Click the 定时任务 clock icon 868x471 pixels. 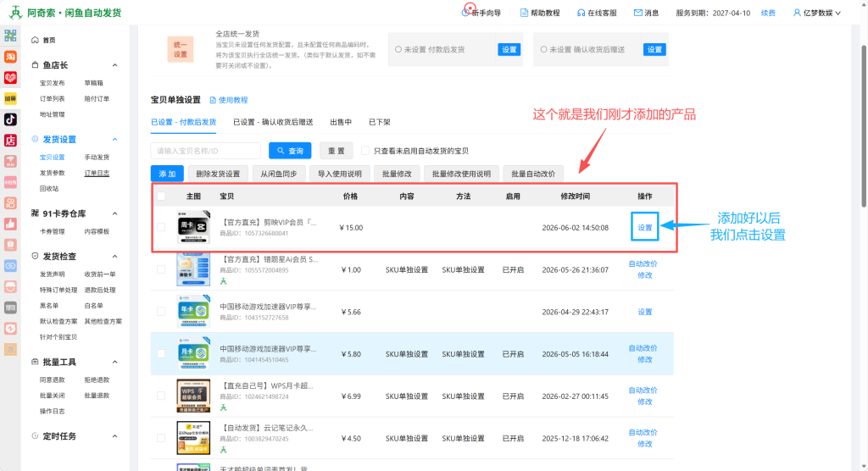[x=35, y=436]
